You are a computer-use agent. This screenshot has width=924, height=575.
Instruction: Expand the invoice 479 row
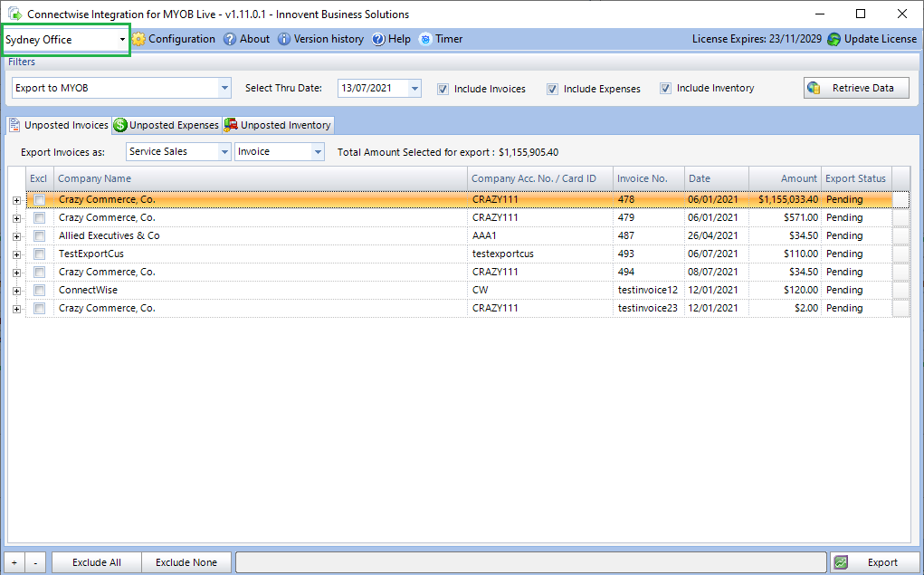pyautogui.click(x=16, y=219)
